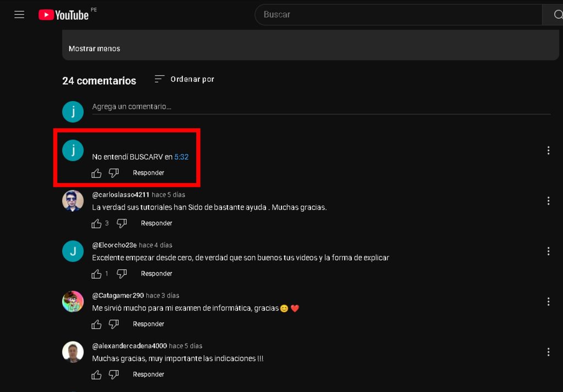This screenshot has width=563, height=392.
Task: Open three-dot menu for BUSCARV comment
Action: click(x=548, y=150)
